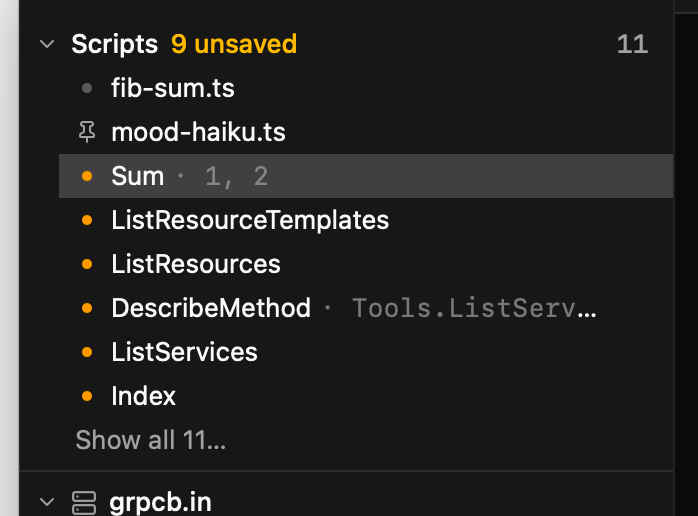The height and width of the screenshot is (516, 698).
Task: Click the grpcb.in server icon
Action: (84, 503)
